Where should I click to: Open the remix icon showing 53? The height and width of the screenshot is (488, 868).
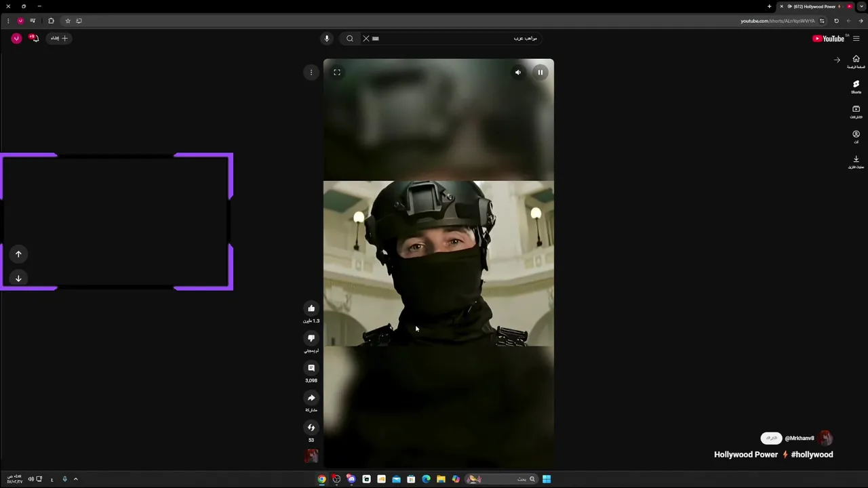coord(311,428)
